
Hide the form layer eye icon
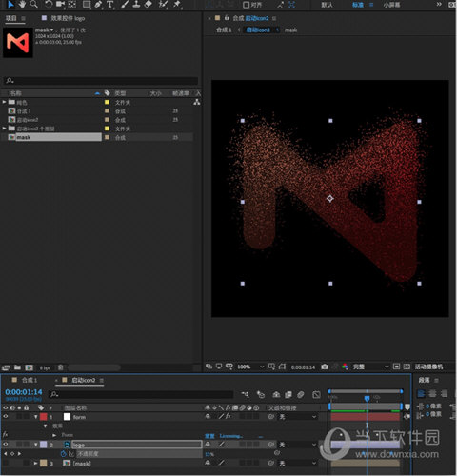tap(6, 416)
